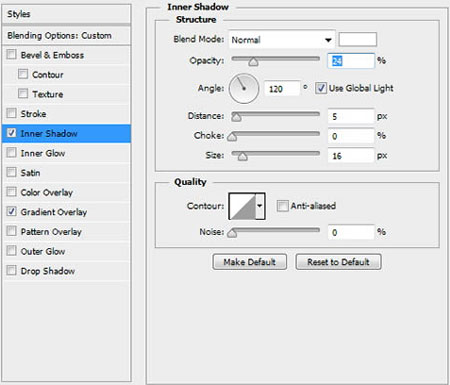450x385 pixels.
Task: Select the Contour sub-item label
Action: coord(48,75)
